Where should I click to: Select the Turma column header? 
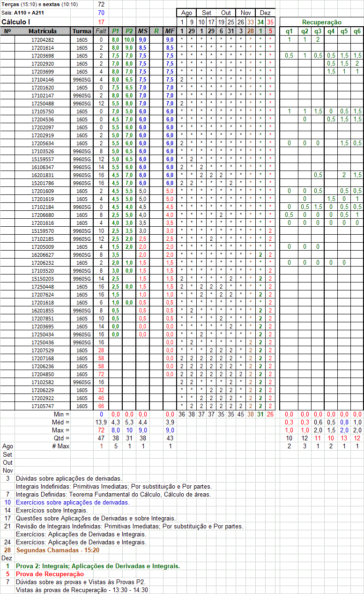pos(82,31)
